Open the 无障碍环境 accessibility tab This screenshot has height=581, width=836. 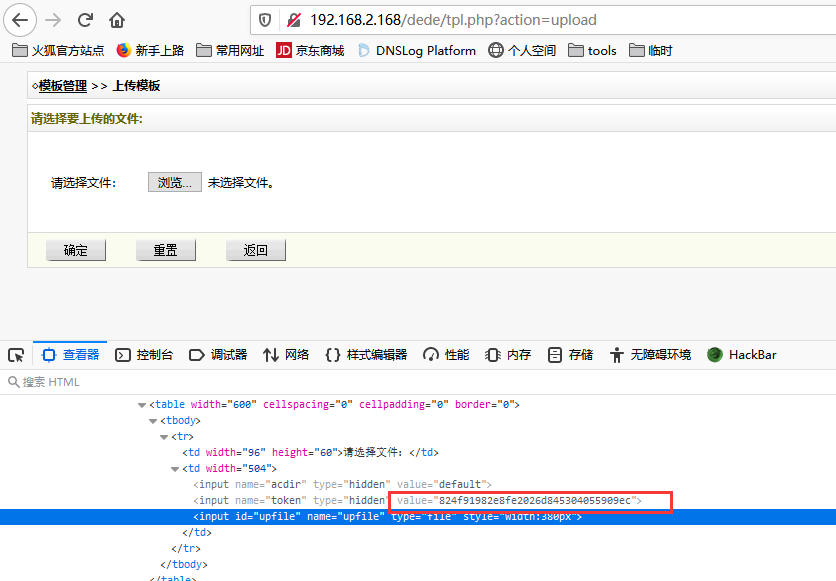650,355
